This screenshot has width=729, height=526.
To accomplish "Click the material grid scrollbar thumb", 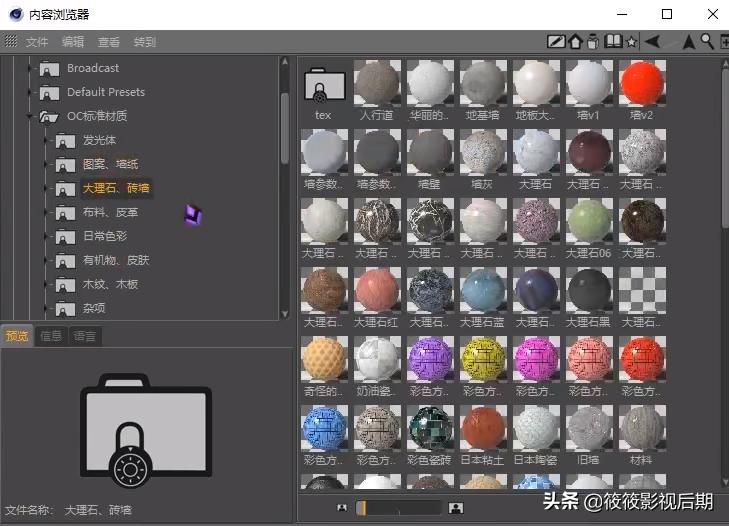I will (725, 149).
